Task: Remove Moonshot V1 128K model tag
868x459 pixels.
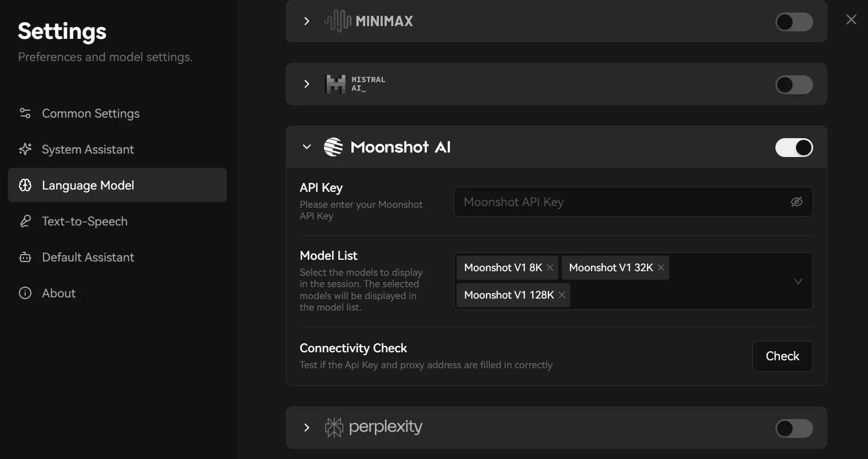Action: (x=562, y=295)
